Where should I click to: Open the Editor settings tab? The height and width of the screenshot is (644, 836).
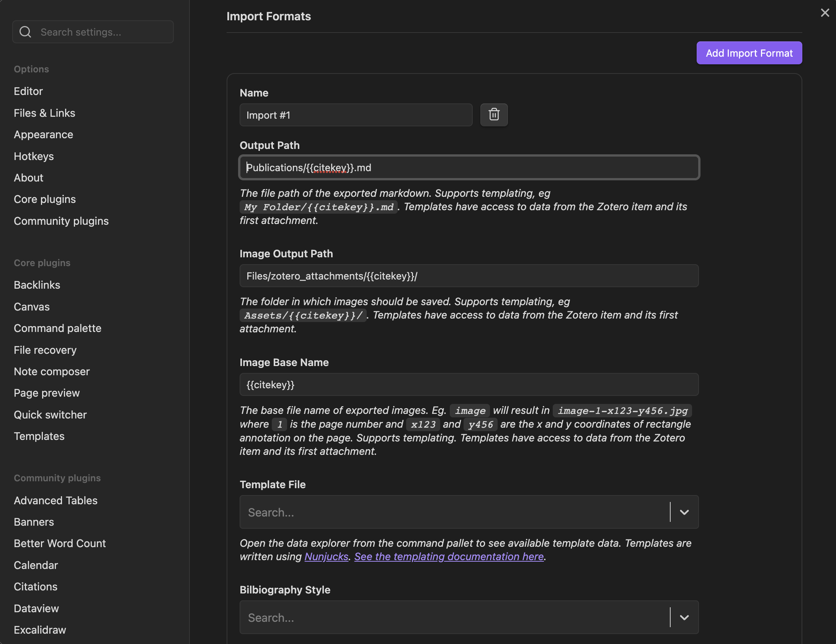coord(28,91)
